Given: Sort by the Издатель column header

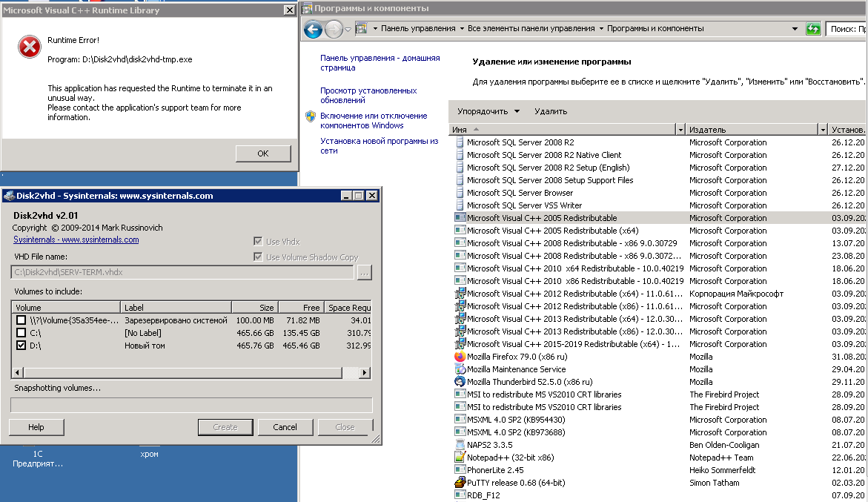Looking at the screenshot, I should pyautogui.click(x=752, y=130).
